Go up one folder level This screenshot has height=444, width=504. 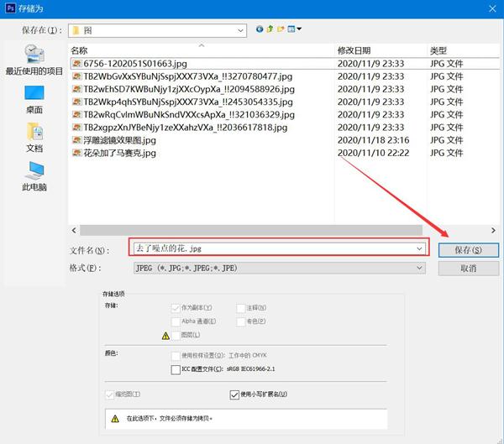point(270,29)
